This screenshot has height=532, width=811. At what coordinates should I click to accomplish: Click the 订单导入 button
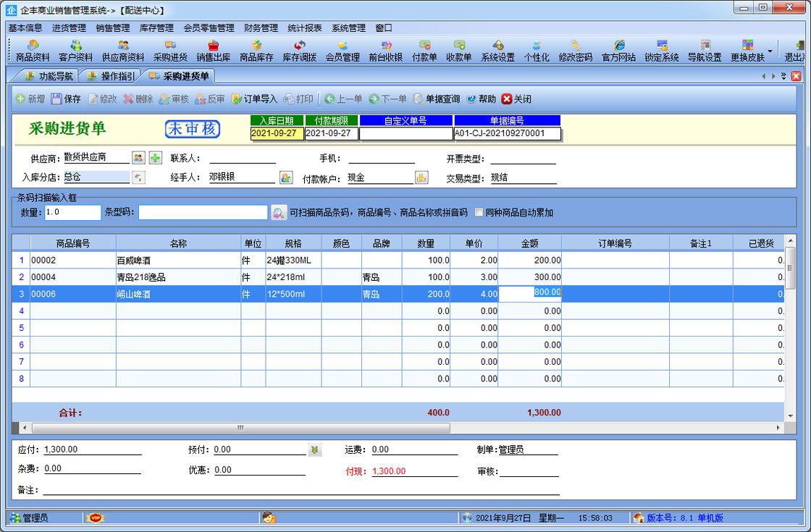(x=254, y=99)
